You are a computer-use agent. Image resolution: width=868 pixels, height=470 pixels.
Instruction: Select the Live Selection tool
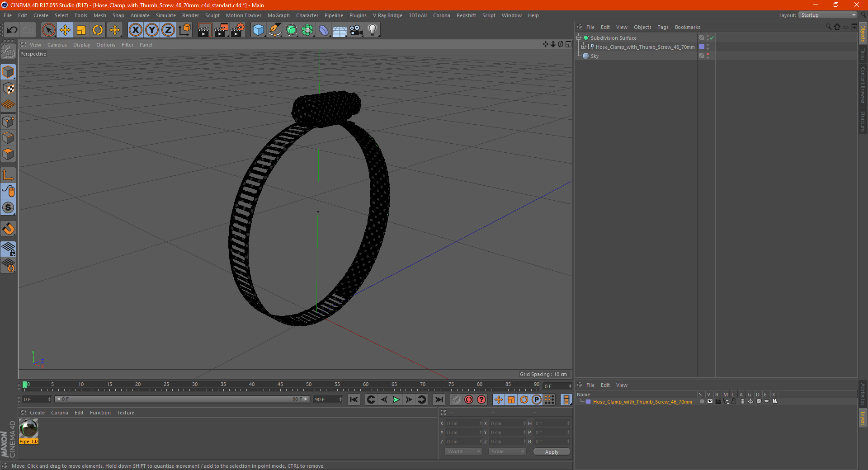[48, 30]
